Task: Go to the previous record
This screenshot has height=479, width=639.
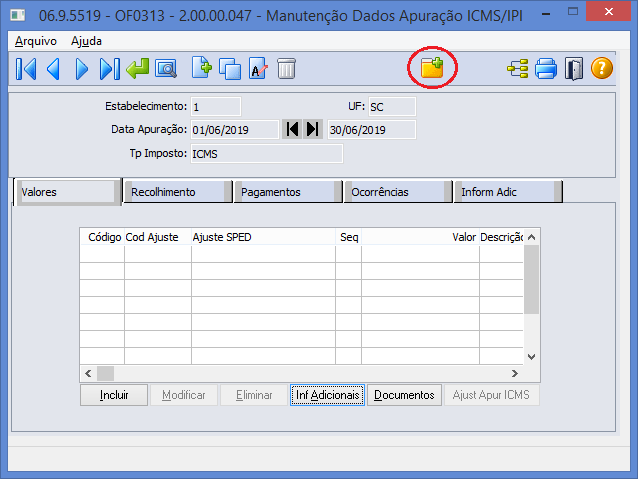Action: pos(53,68)
